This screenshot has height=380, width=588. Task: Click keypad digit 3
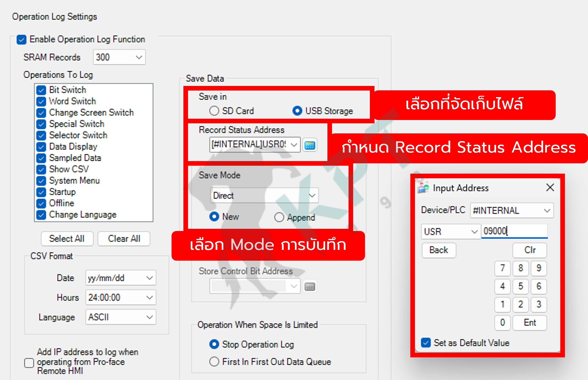(x=539, y=304)
